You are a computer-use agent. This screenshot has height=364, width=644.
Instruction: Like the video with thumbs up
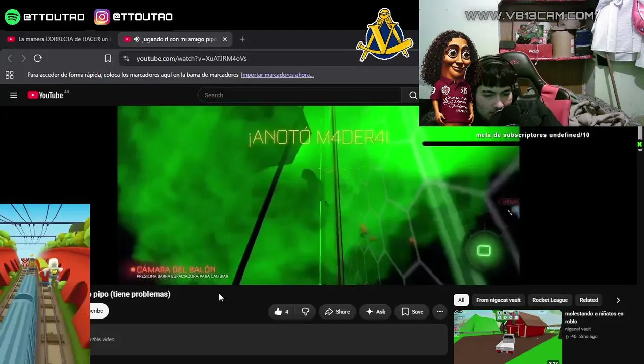(281, 312)
